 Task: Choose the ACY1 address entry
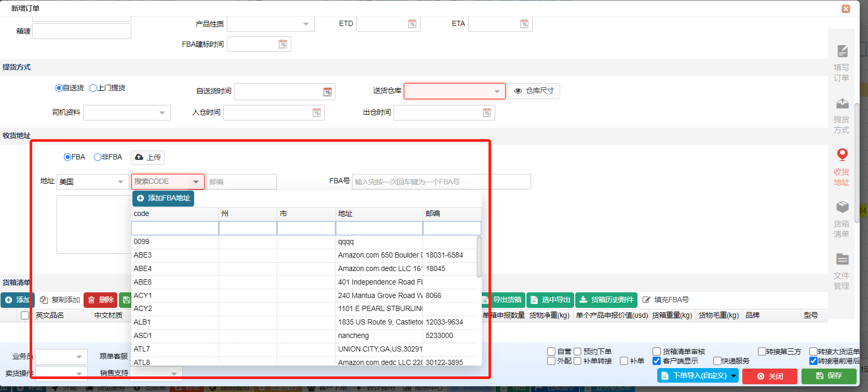tap(174, 295)
